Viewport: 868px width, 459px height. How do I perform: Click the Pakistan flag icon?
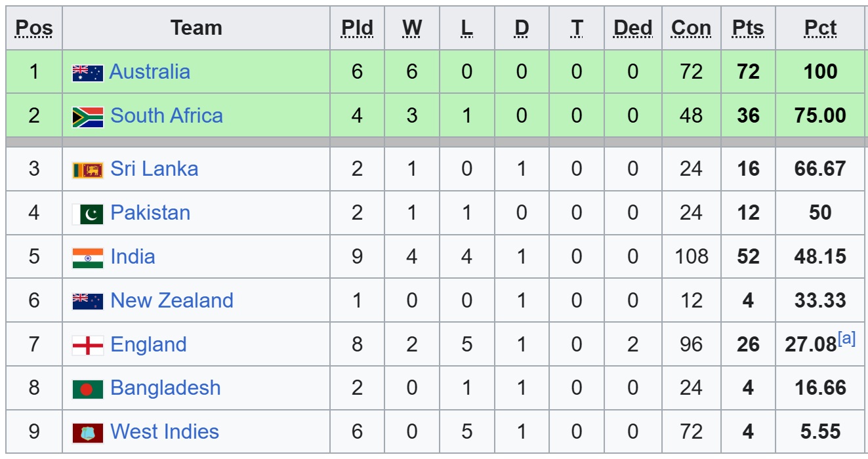tap(87, 214)
